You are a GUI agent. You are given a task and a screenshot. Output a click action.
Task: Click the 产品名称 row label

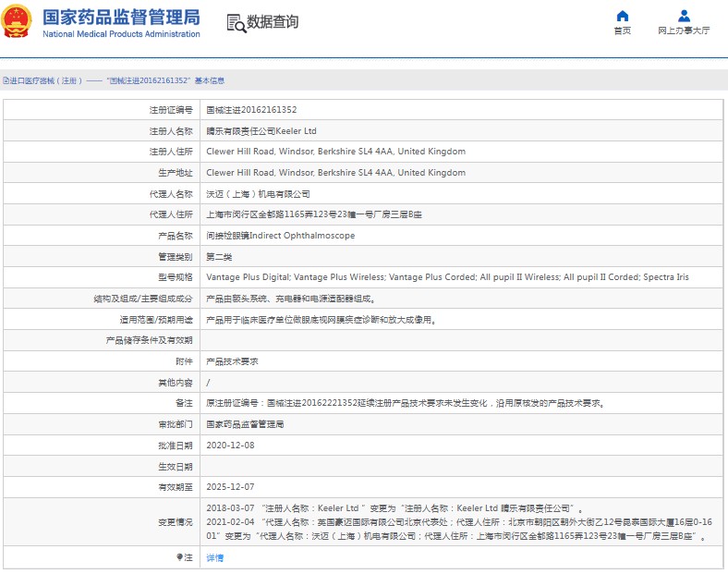[175, 236]
